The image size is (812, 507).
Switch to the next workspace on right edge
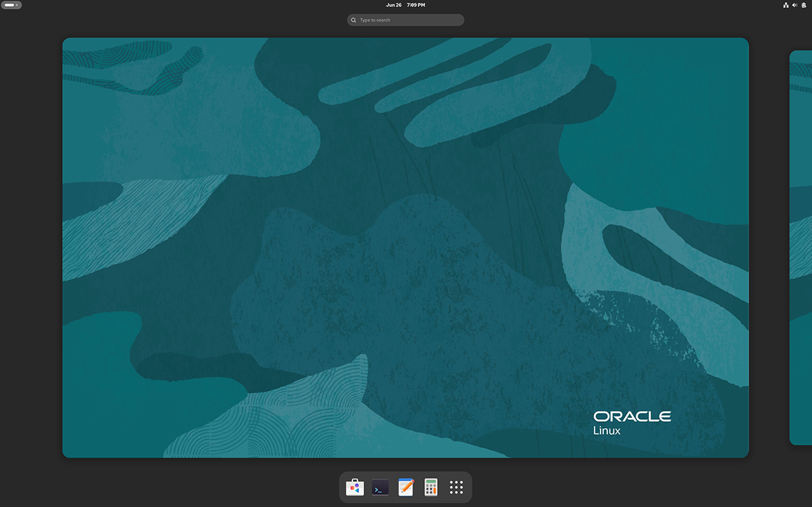tap(801, 247)
